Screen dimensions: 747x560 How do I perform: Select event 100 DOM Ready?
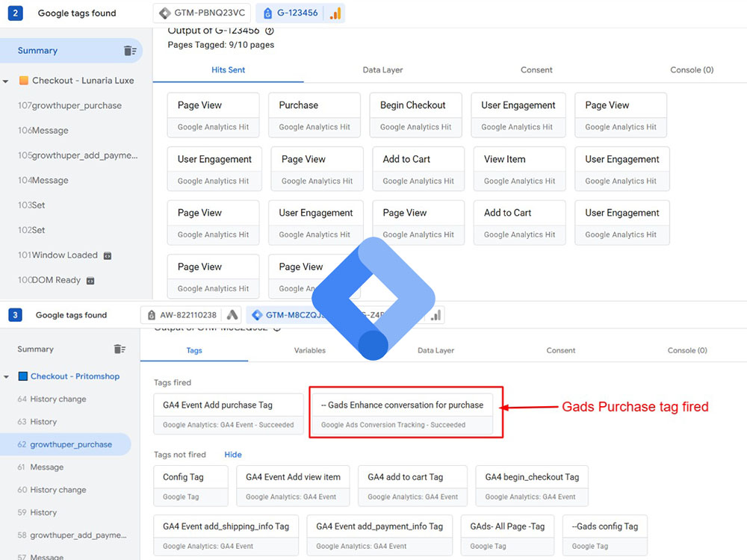(x=49, y=280)
